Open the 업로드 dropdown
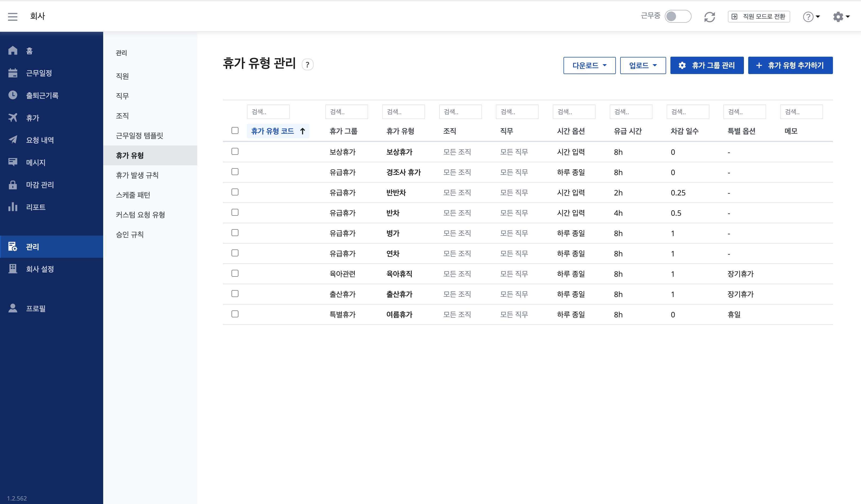 click(x=643, y=65)
